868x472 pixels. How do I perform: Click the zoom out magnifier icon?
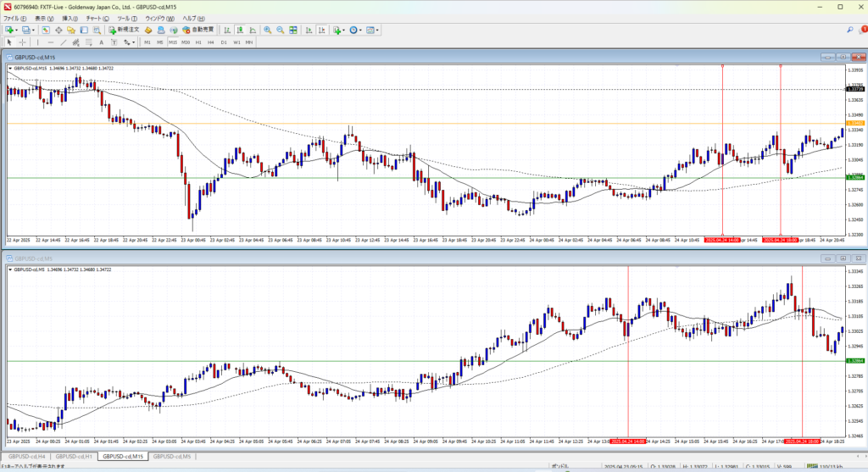click(279, 30)
